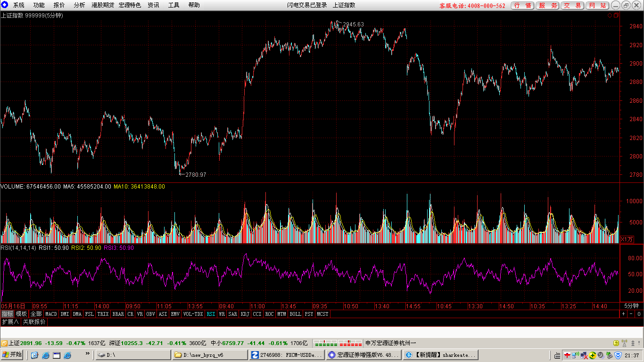Viewport: 644px width, 362px height.
Task: Click the diamond icon above the price chart
Action: (x=610, y=15)
